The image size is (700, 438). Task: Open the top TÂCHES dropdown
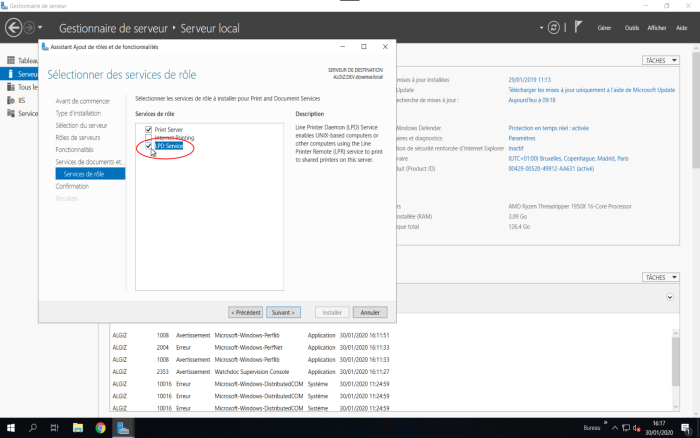[659, 61]
